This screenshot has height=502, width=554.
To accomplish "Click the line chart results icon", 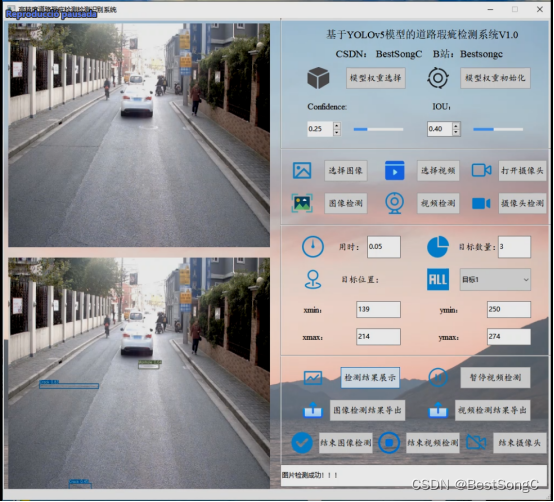I will pos(313,378).
